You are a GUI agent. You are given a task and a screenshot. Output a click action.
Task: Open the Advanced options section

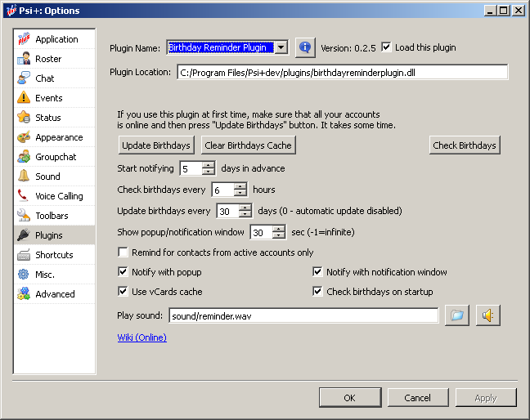tap(54, 294)
